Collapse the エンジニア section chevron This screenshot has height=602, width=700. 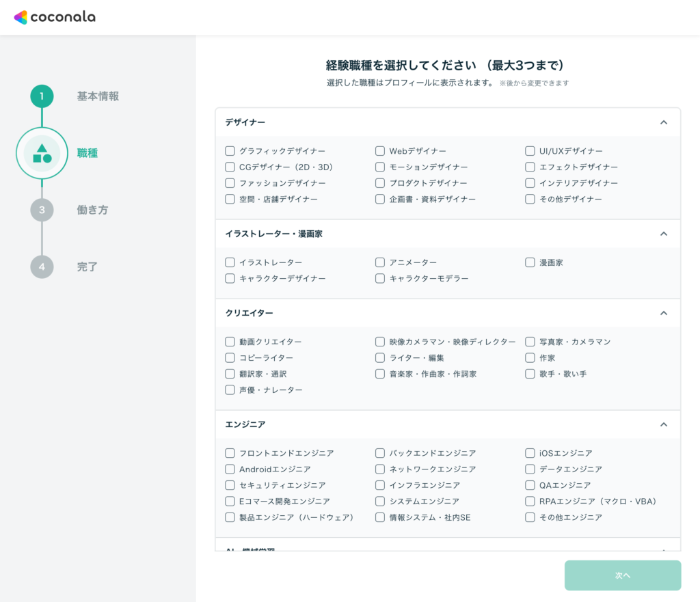[x=663, y=424]
